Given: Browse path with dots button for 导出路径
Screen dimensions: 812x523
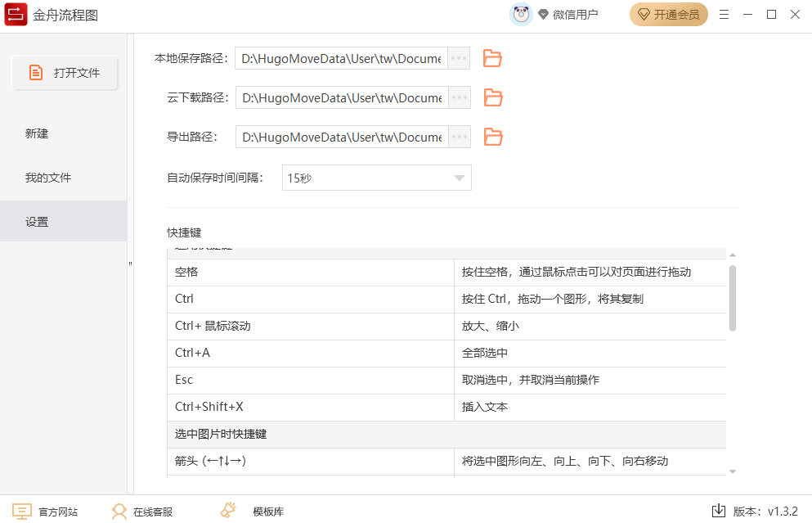Looking at the screenshot, I should pos(460,137).
